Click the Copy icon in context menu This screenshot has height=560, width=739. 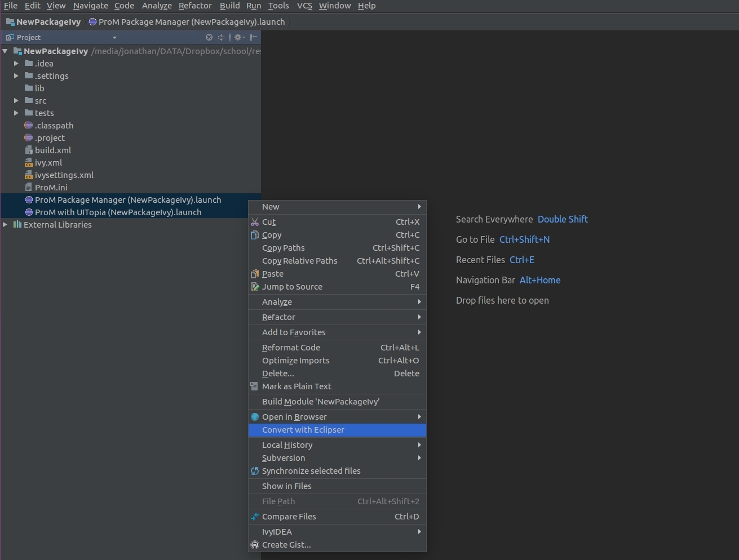(x=255, y=235)
